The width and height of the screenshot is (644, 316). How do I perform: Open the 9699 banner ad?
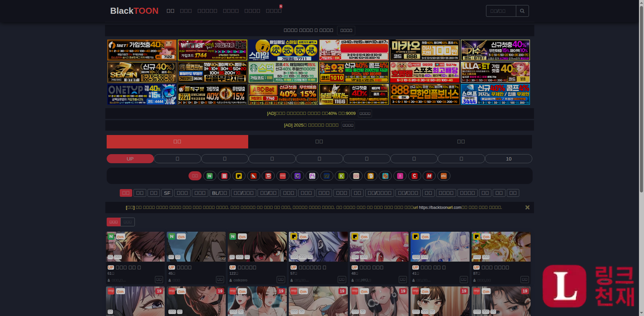click(425, 72)
